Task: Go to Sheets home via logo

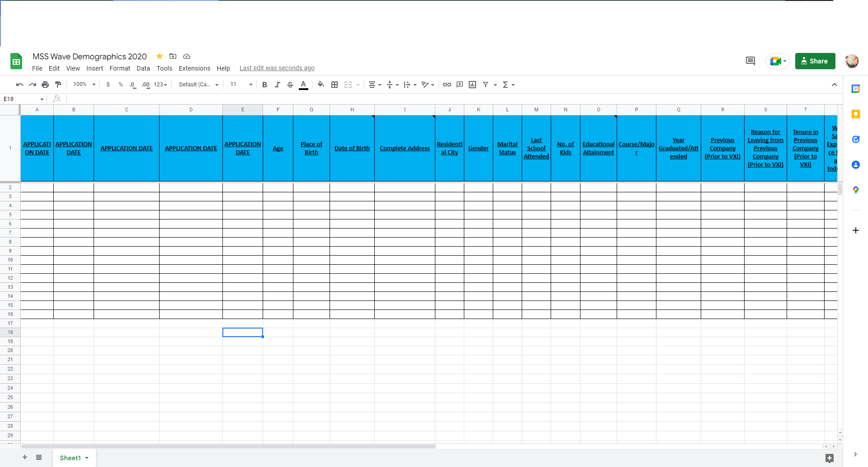Action: (16, 61)
